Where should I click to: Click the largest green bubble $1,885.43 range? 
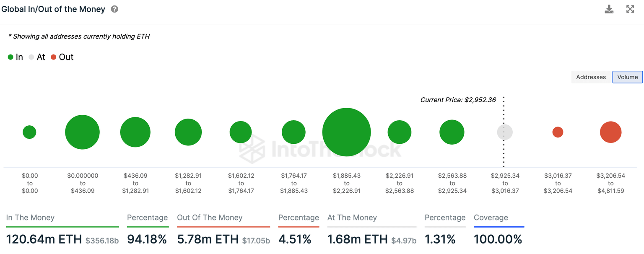tap(346, 132)
